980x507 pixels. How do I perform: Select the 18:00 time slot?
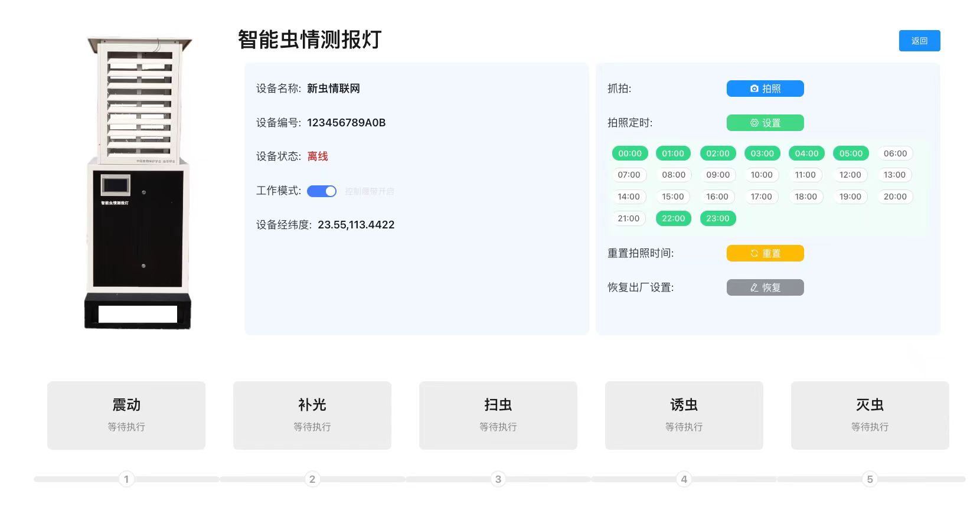806,197
